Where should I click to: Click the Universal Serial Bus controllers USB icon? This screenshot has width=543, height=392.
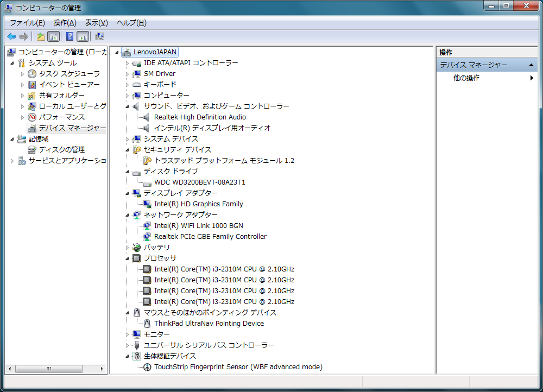pyautogui.click(x=137, y=345)
